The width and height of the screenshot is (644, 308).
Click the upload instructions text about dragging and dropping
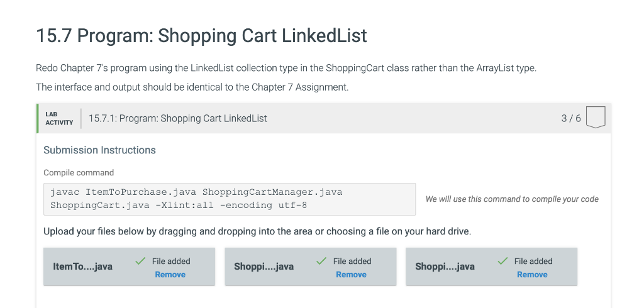(257, 231)
